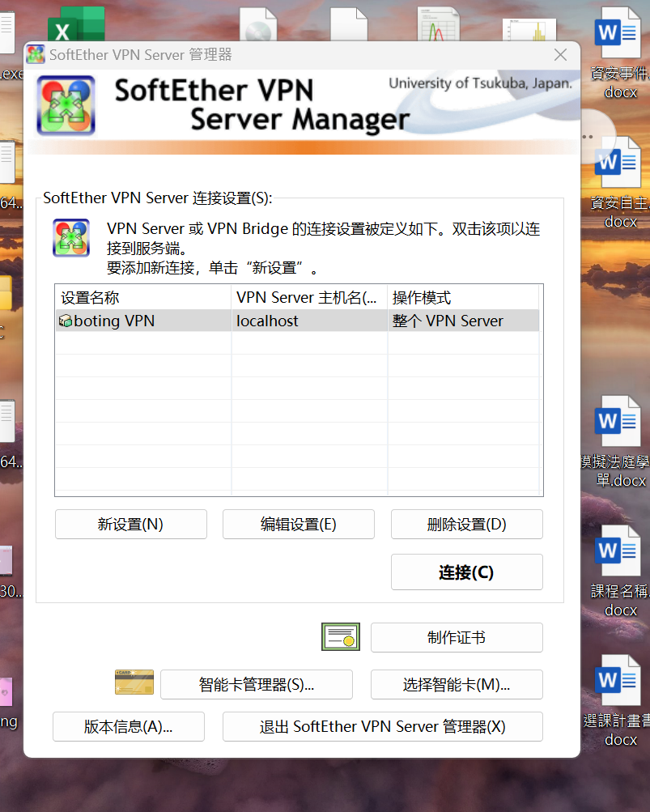Image resolution: width=650 pixels, height=812 pixels.
Task: Sort by VPN Server 主机名 column header
Action: tap(309, 297)
